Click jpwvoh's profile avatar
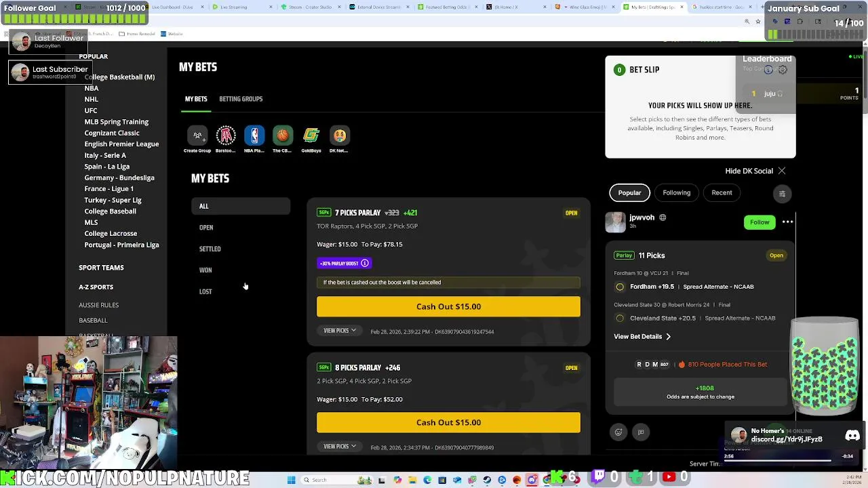The width and height of the screenshot is (868, 488). tap(616, 222)
